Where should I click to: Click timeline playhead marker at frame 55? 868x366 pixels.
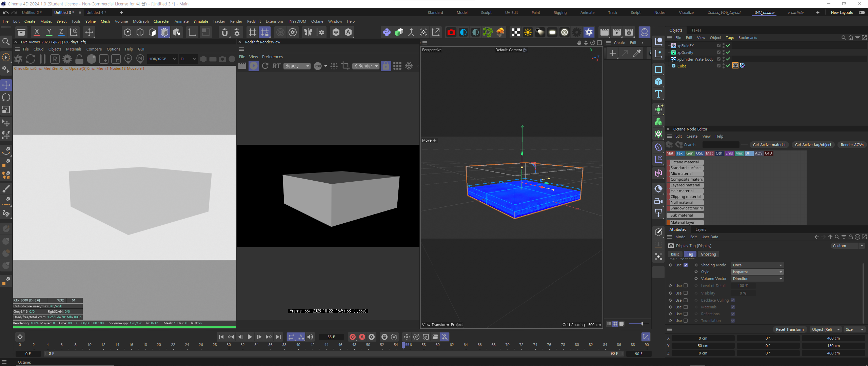(x=403, y=345)
